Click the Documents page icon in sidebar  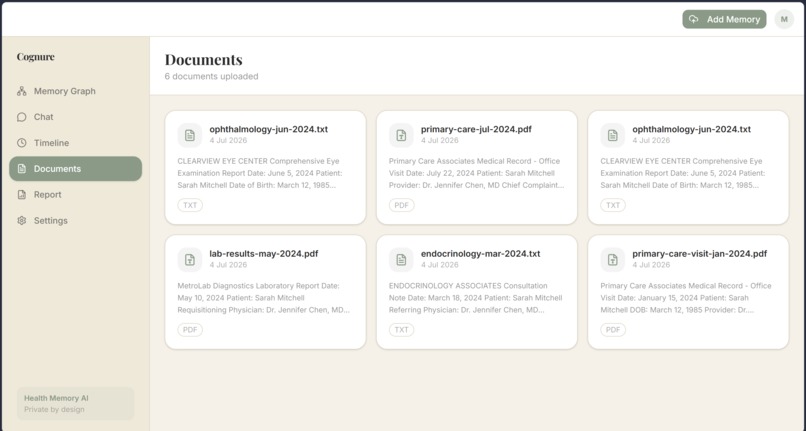22,169
